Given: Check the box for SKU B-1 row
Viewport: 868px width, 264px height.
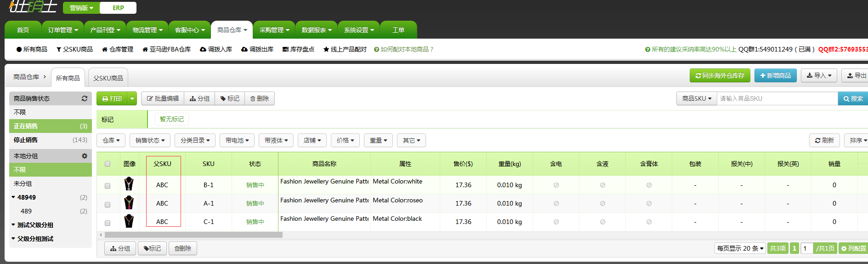Looking at the screenshot, I should click(108, 186).
